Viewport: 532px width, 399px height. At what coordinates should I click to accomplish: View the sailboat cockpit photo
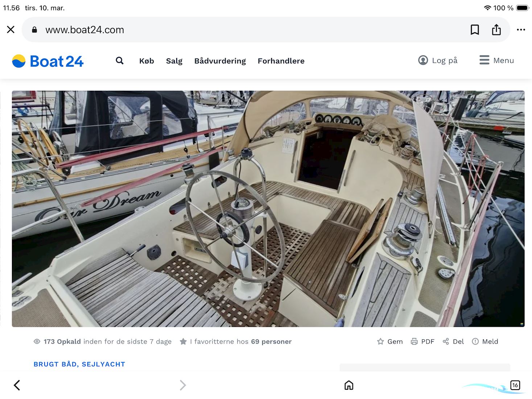pyautogui.click(x=268, y=209)
